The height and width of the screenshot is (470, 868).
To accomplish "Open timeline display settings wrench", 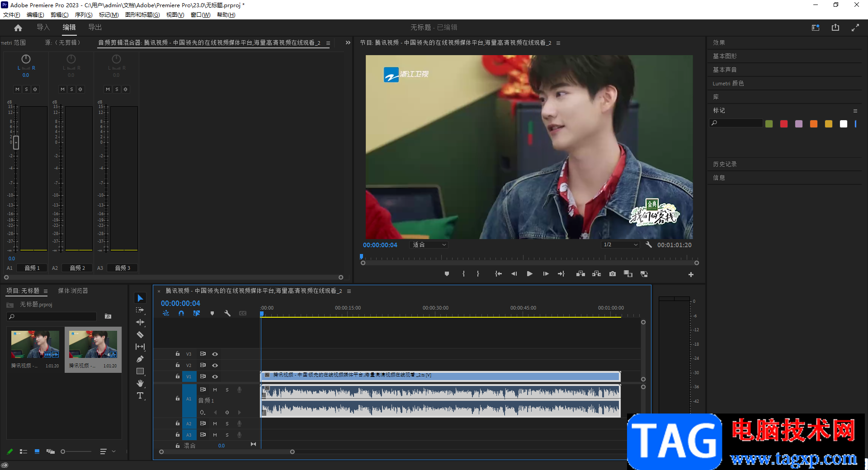I will pyautogui.click(x=227, y=313).
